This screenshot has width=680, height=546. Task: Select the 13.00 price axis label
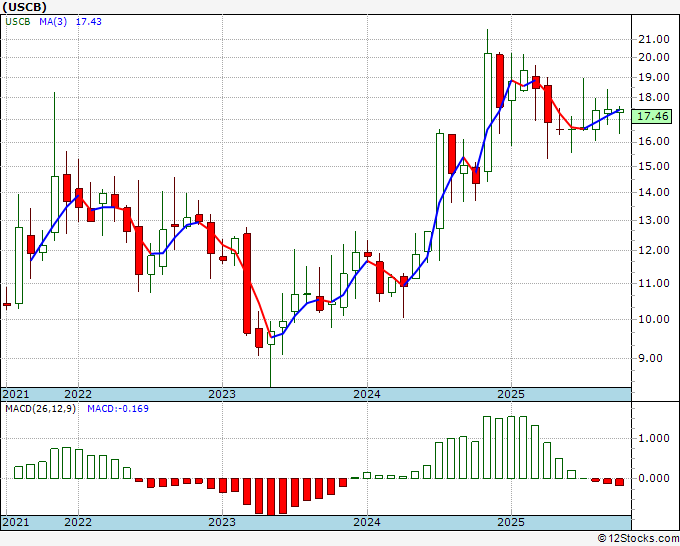[x=653, y=220]
